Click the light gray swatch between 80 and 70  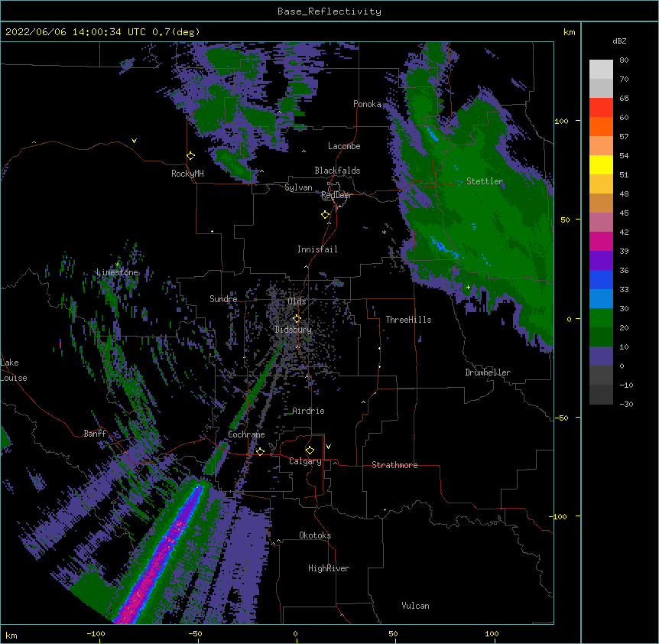click(601, 70)
